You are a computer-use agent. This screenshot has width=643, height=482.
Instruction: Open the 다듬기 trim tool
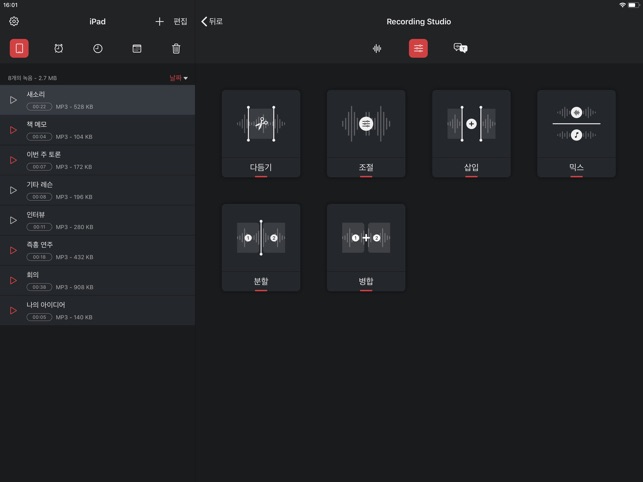pos(261,133)
